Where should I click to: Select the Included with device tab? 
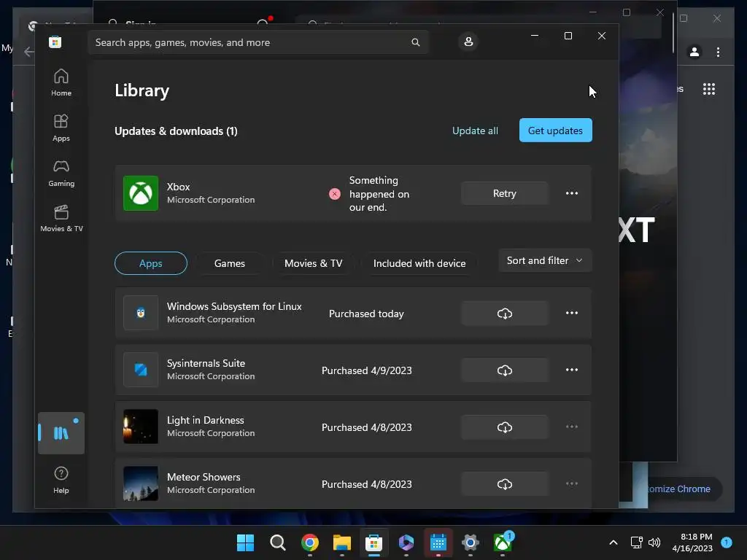[x=419, y=263]
